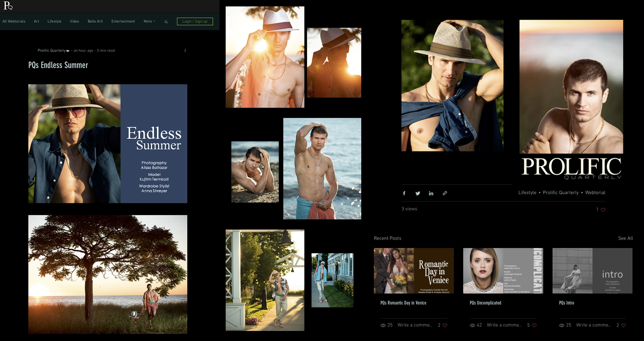Open Prolific Quarterly author link

click(x=52, y=51)
